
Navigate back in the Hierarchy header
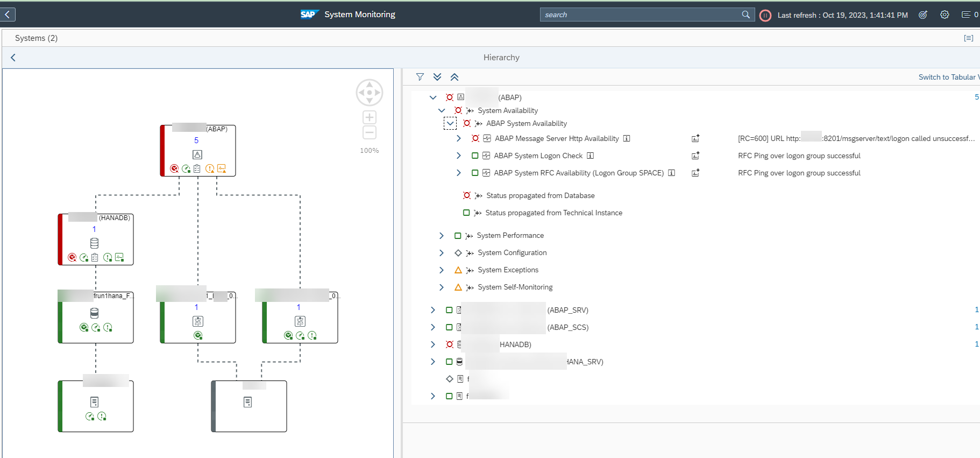[x=13, y=58]
